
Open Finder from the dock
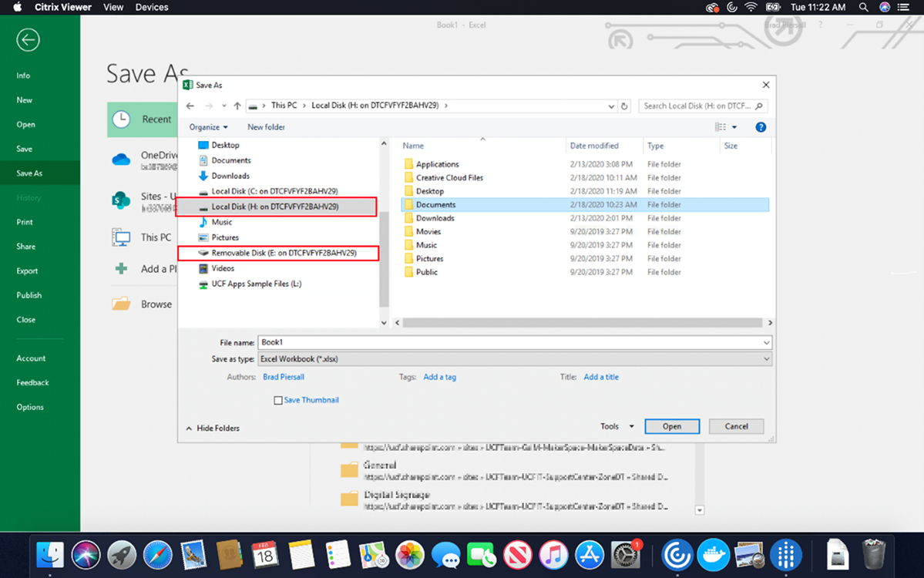50,555
